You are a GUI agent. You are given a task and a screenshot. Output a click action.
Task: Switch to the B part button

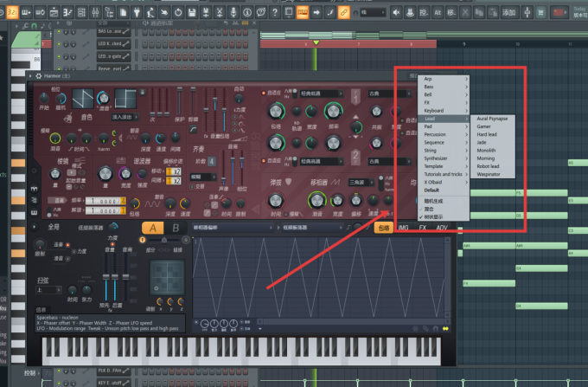tap(176, 228)
